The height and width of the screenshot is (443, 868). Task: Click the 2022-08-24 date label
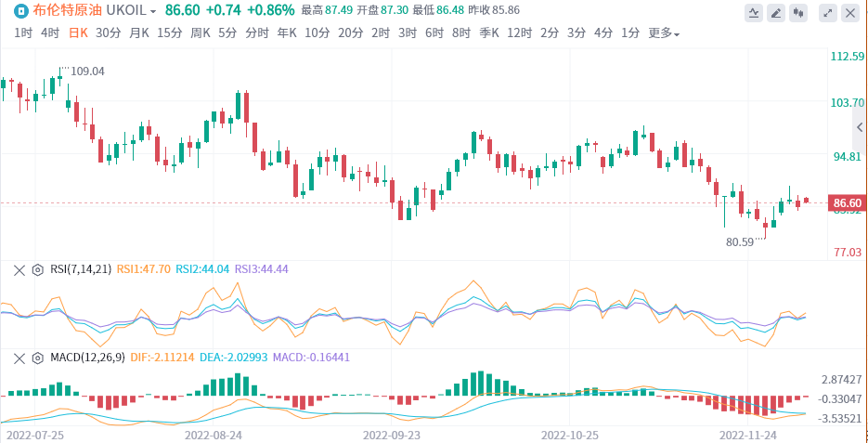213,436
